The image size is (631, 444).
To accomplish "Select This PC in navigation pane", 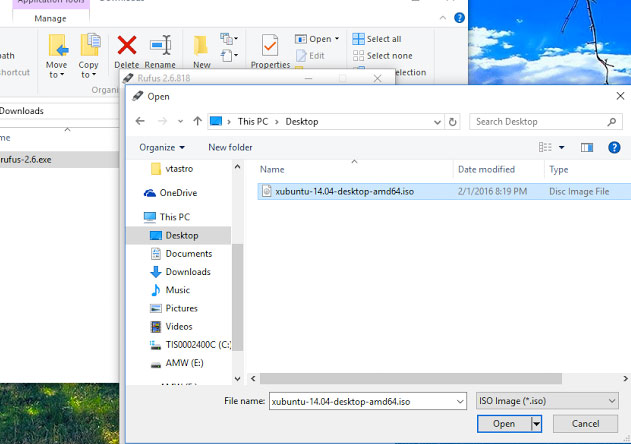I will [167, 217].
